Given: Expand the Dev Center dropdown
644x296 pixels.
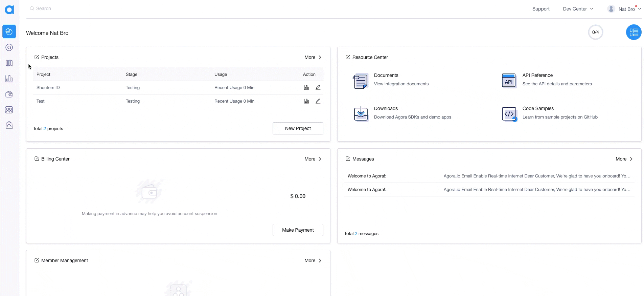Looking at the screenshot, I should [x=578, y=9].
